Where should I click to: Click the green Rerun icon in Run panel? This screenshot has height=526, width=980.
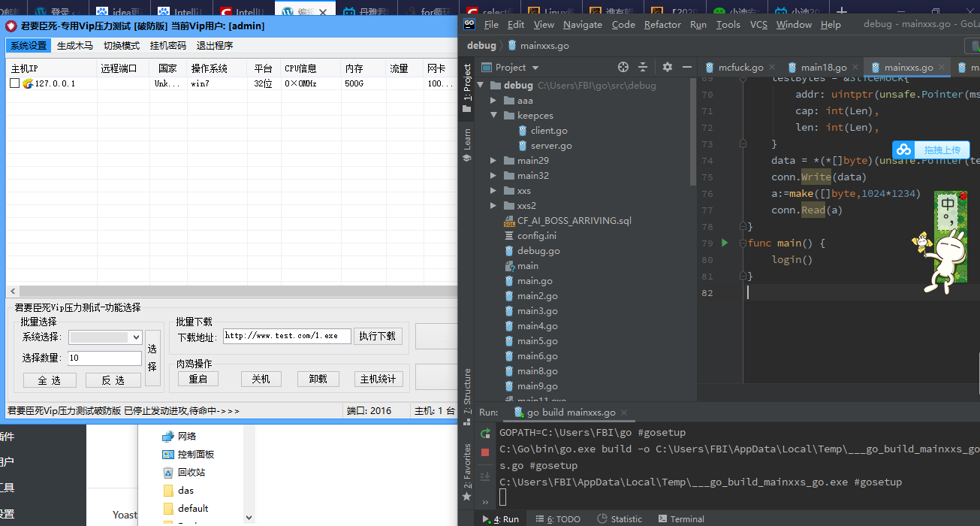pyautogui.click(x=485, y=433)
